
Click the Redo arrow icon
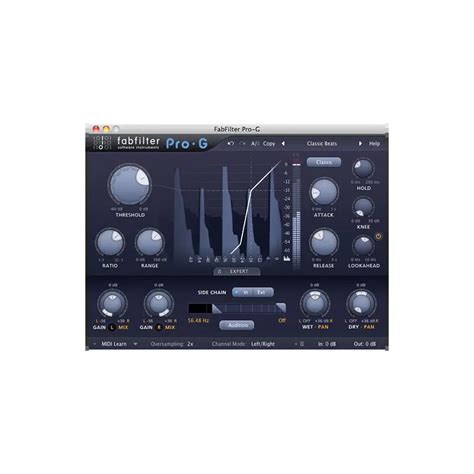pos(242,143)
